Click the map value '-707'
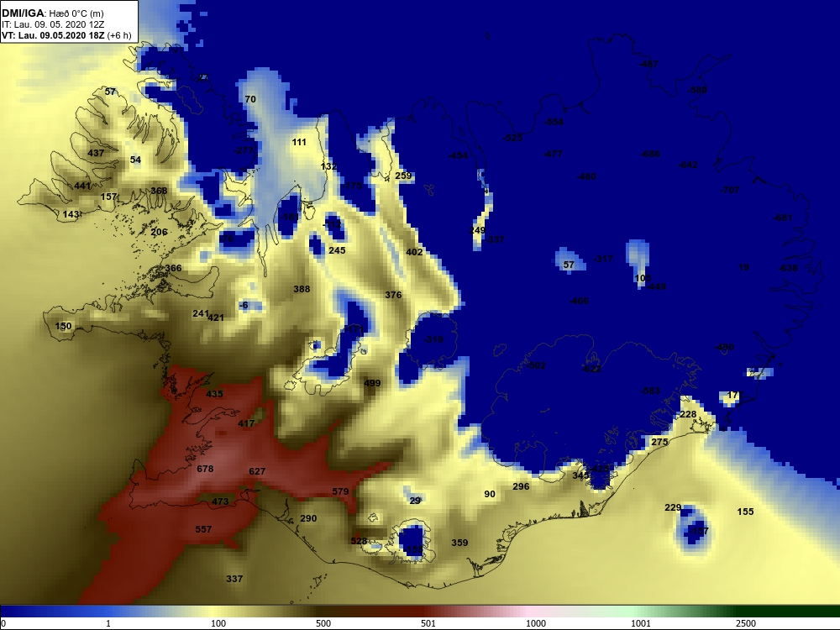Screen dimensions: 840x630 (x=730, y=190)
